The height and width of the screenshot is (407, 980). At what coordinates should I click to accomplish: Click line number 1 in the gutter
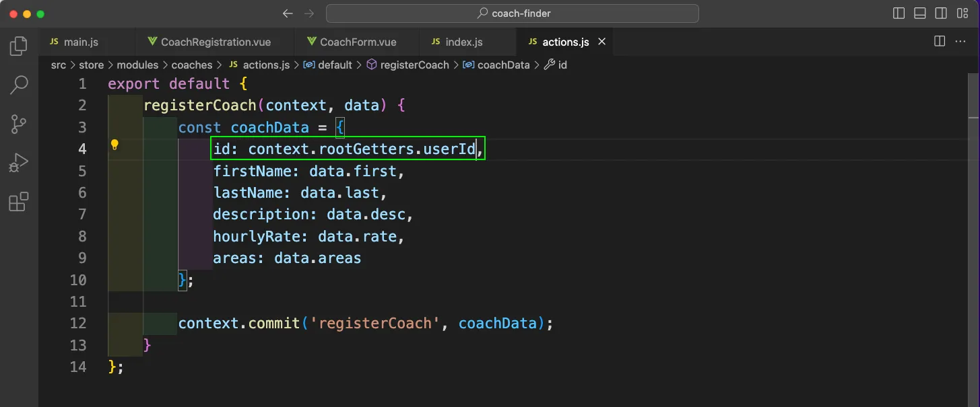tap(82, 84)
